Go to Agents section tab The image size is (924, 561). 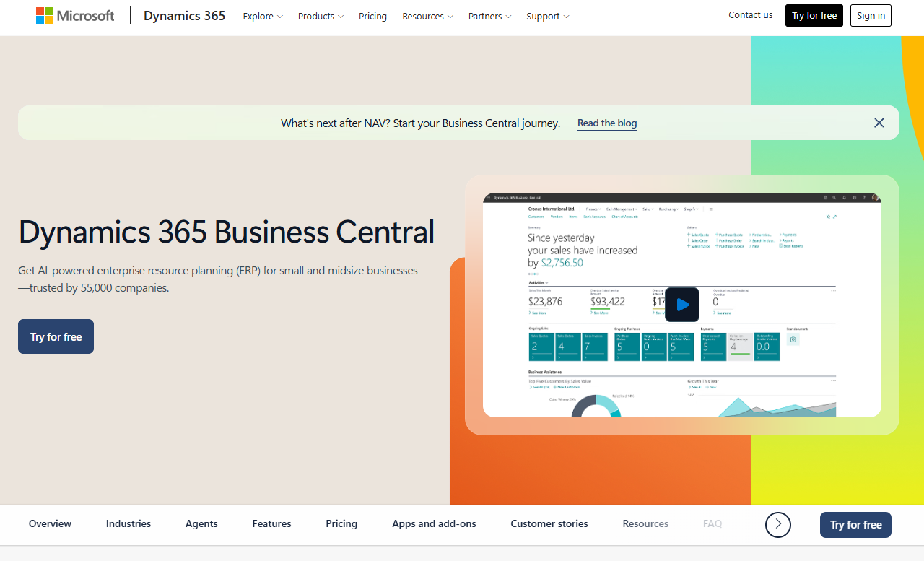click(201, 524)
